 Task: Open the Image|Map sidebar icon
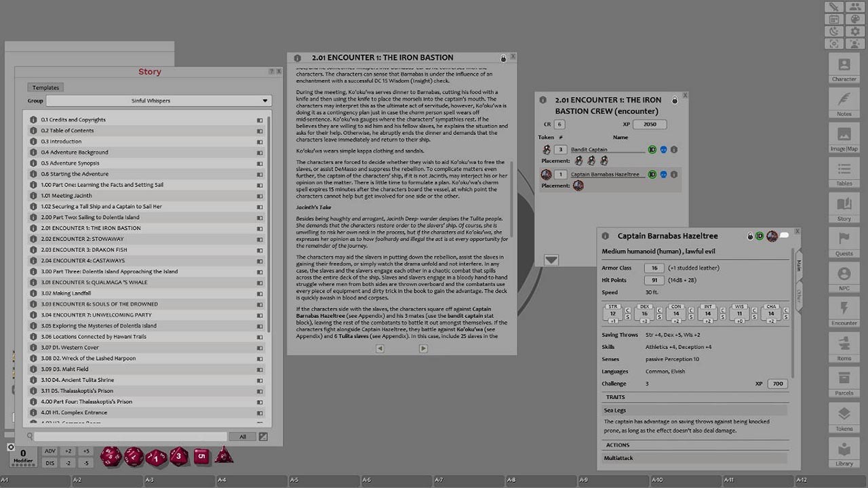point(843,139)
